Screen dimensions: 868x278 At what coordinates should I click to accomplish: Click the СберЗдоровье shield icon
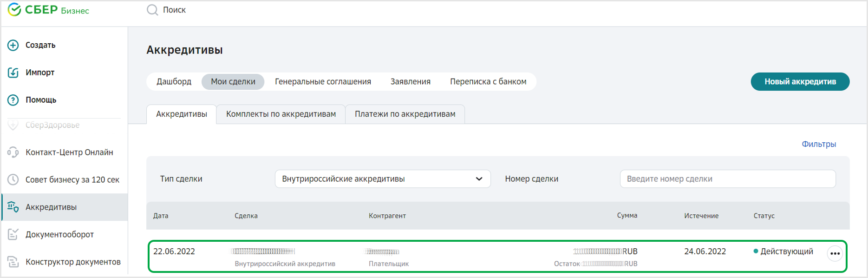tap(13, 125)
